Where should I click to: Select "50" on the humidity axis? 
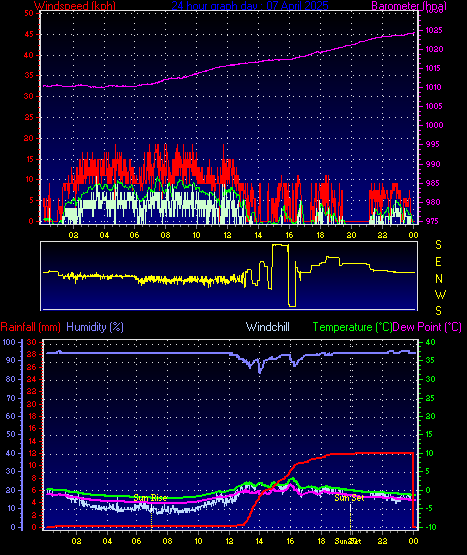coord(11,434)
